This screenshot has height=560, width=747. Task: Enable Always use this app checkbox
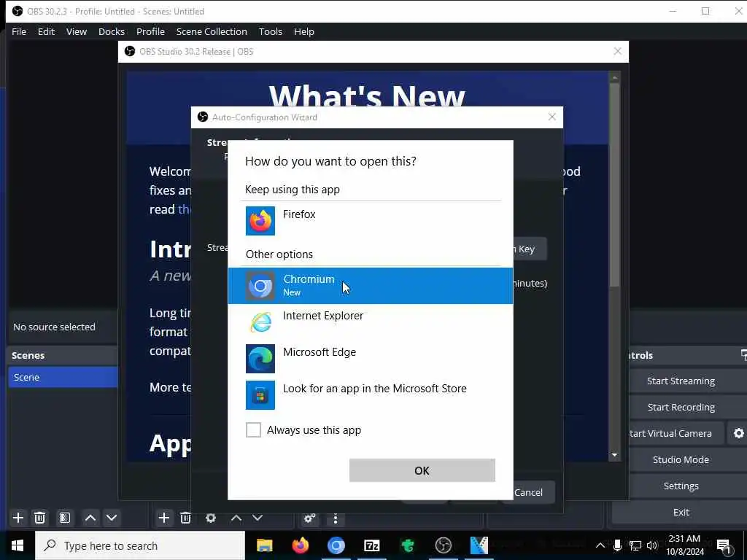coord(253,430)
